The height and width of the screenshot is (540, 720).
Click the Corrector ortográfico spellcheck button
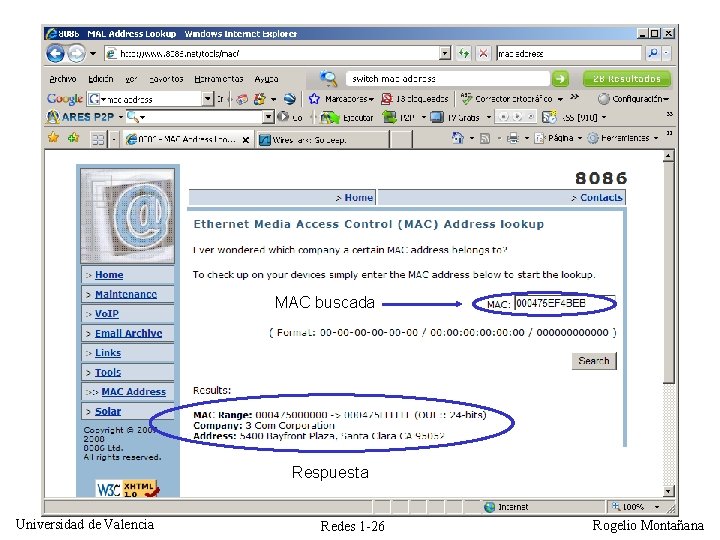pyautogui.click(x=506, y=99)
